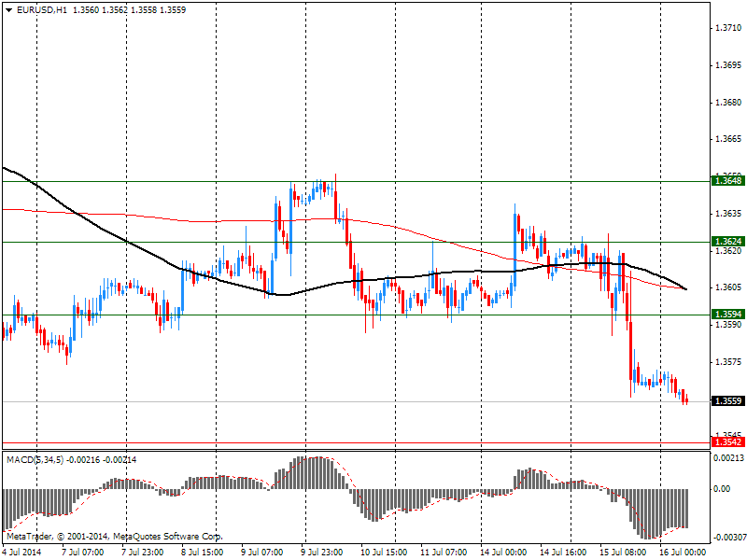This screenshot has height=560, width=747.
Task: Select the 1.3624 green price level label
Action: (728, 242)
